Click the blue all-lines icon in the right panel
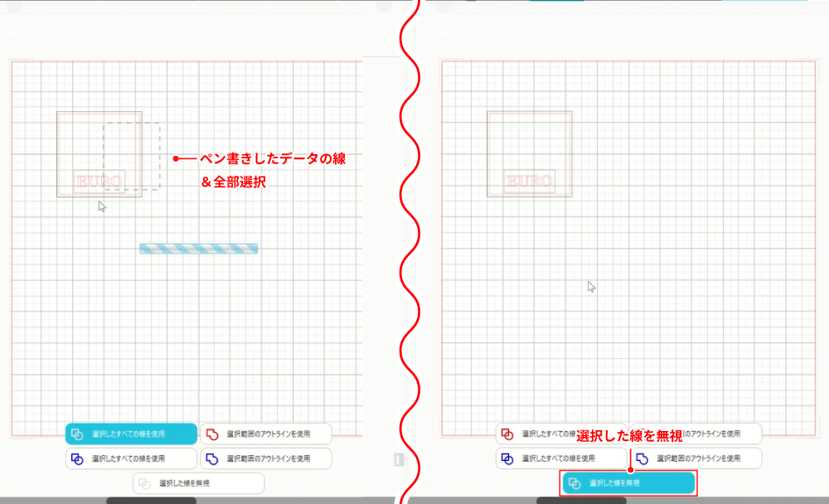829x504 pixels. pos(507,458)
